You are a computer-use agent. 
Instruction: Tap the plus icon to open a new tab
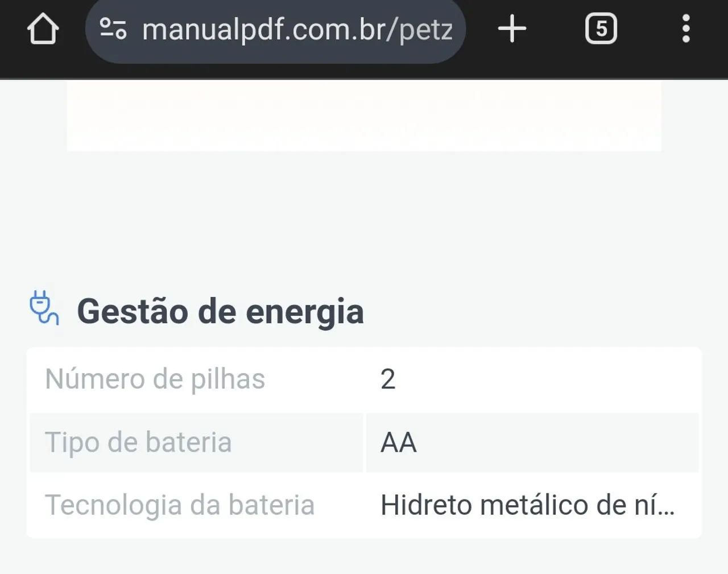[511, 28]
